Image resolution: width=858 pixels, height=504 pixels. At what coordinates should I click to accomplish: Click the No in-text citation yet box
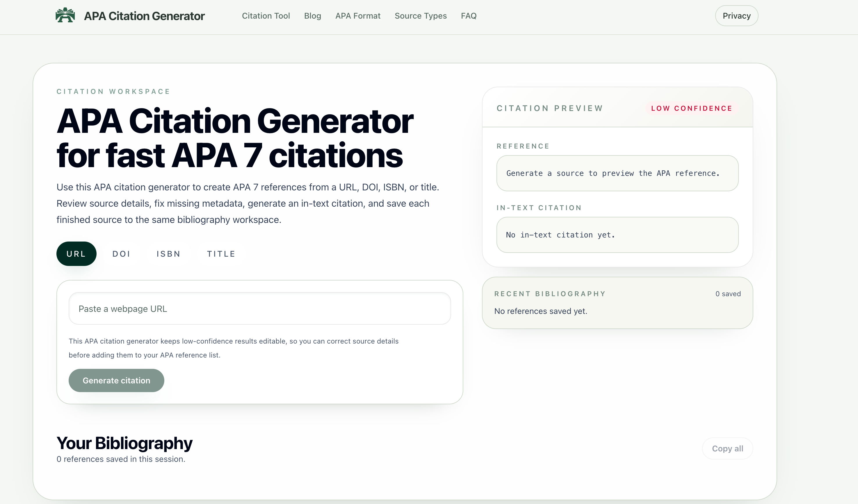coord(617,235)
